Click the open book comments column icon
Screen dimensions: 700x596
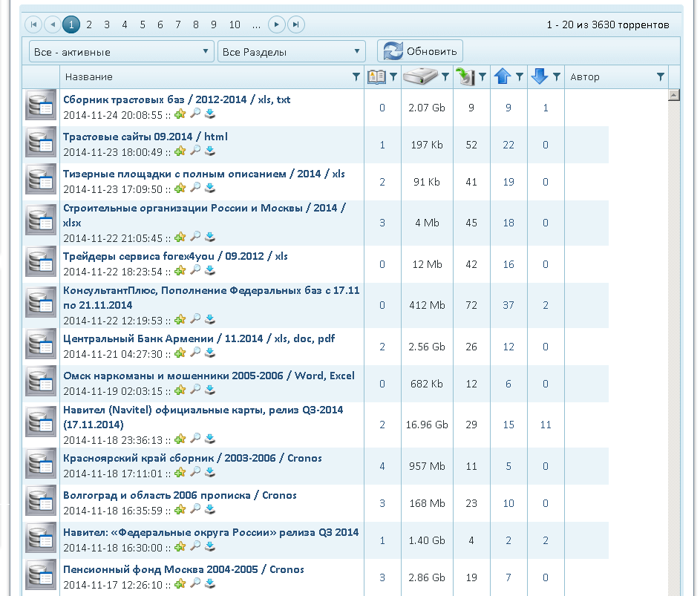pyautogui.click(x=376, y=76)
